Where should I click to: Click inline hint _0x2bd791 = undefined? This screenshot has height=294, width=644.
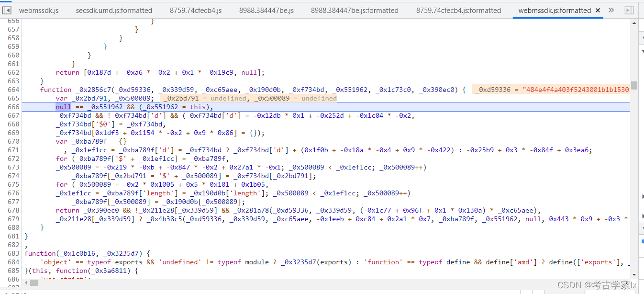tap(204, 98)
